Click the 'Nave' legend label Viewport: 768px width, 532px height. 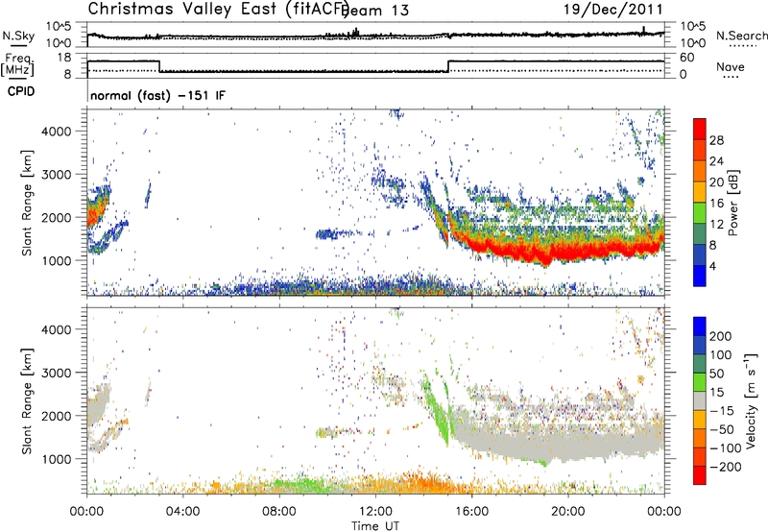click(731, 66)
